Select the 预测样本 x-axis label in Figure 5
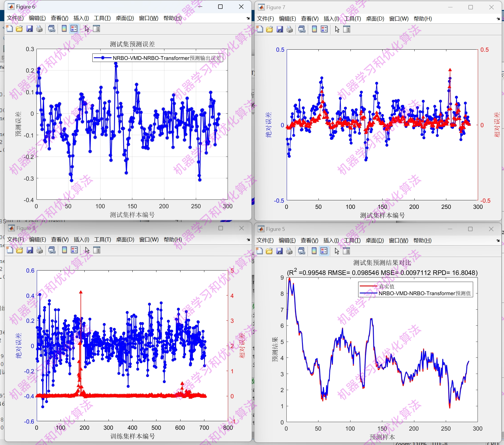This screenshot has height=445, width=504. pyautogui.click(x=382, y=437)
